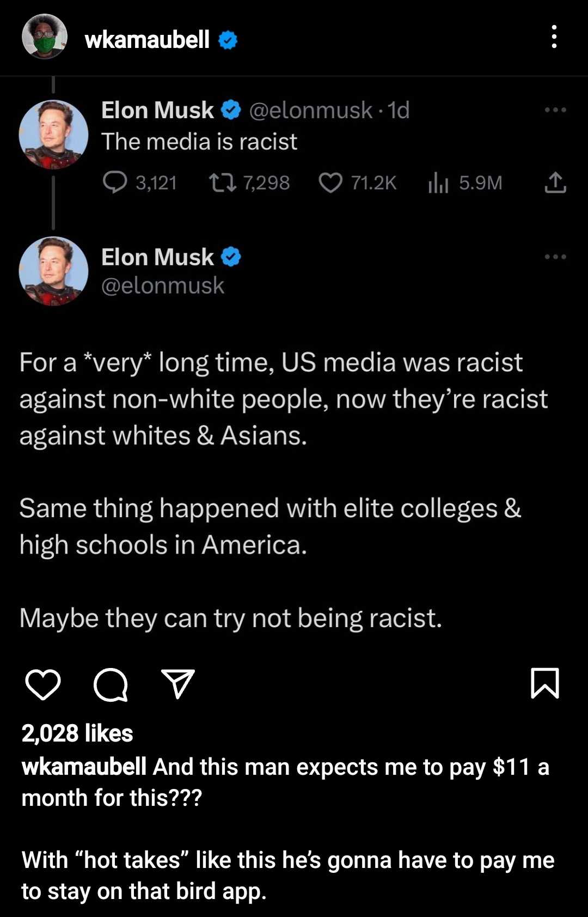
Task: View the 2,028 likes list
Action: point(77,733)
